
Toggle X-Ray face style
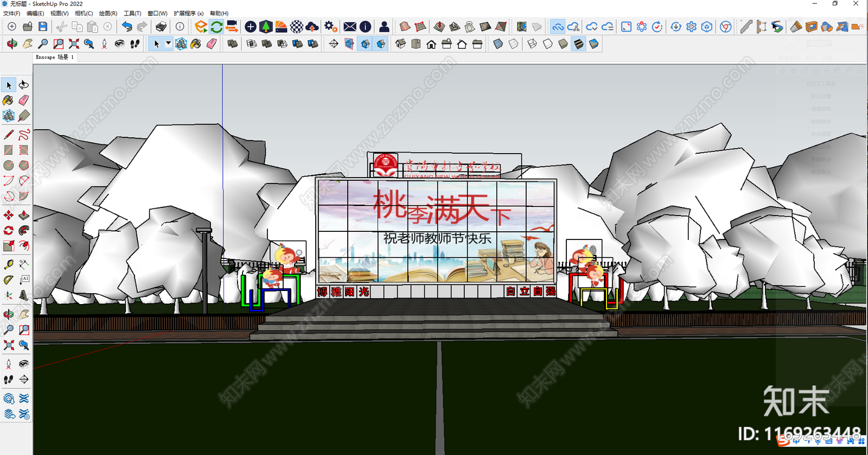click(498, 43)
